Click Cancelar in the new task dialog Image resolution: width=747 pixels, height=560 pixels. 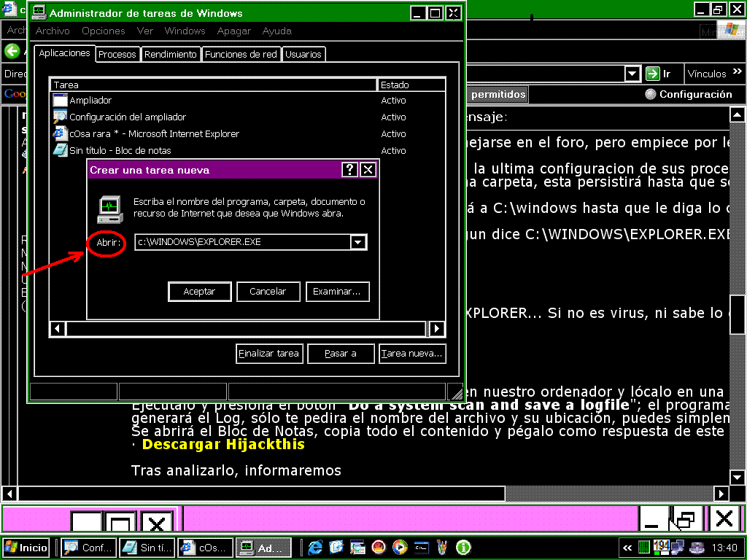(x=268, y=292)
